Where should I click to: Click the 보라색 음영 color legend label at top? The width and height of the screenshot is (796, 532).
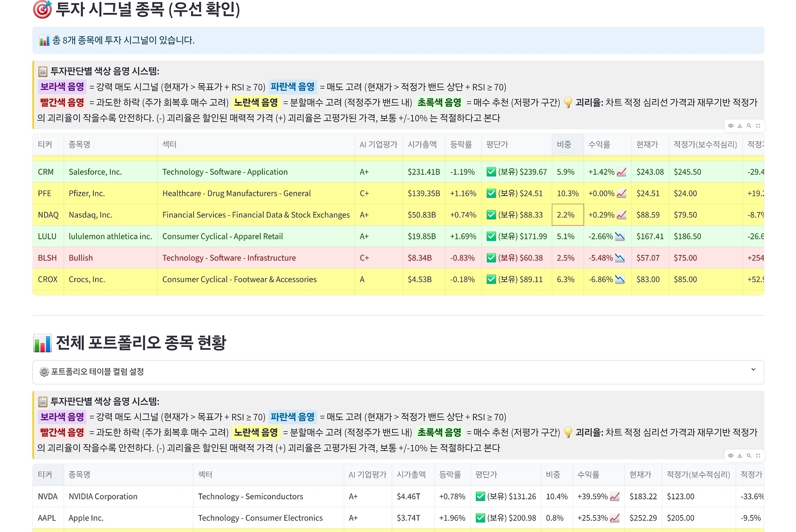pos(62,87)
